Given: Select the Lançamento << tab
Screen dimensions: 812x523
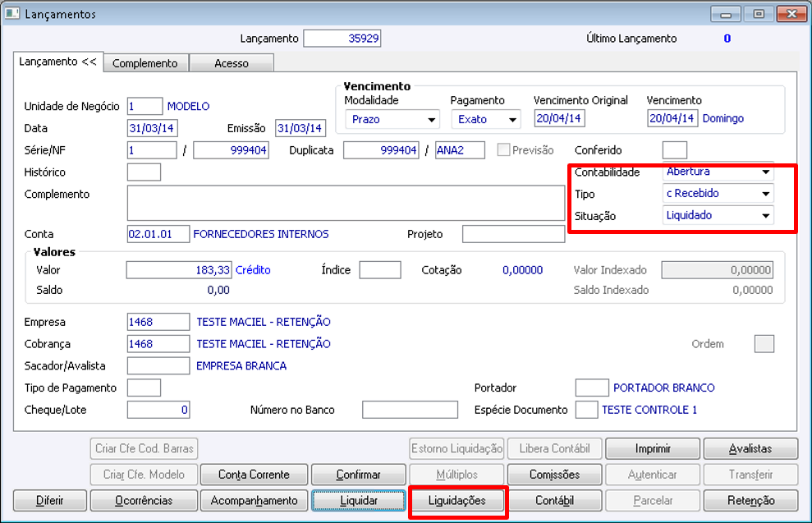Looking at the screenshot, I should coord(58,62).
